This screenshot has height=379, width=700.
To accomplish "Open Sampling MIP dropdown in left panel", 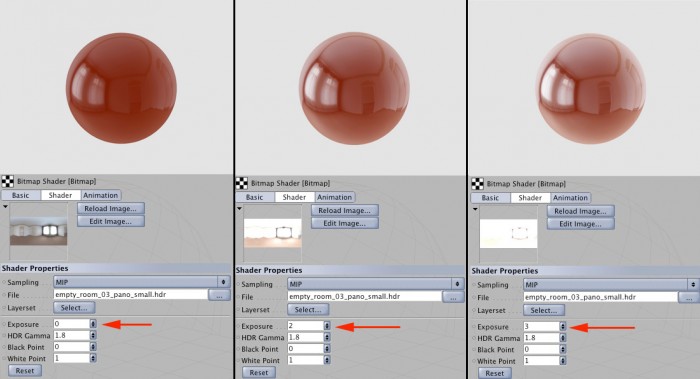I will pyautogui.click(x=142, y=282).
